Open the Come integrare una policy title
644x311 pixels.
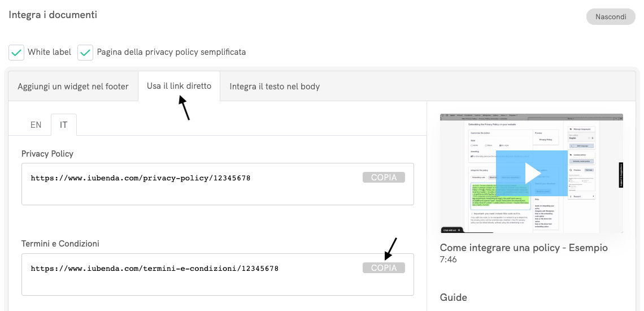(x=524, y=248)
